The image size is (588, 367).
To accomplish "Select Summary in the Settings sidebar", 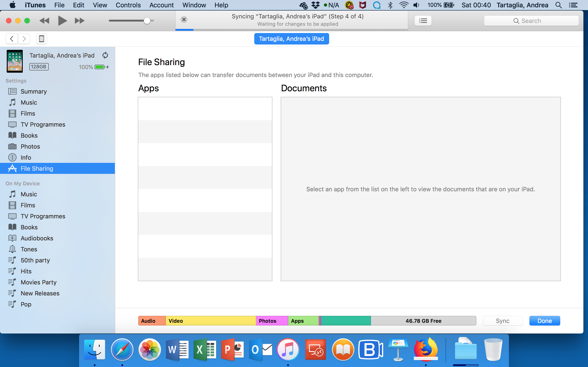I will (x=34, y=92).
